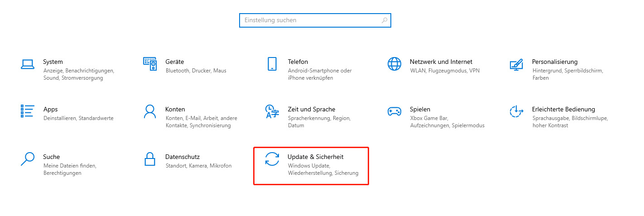Viewport: 644px width, 216px height.
Task: Open the Zeit und Sprache icon
Action: [x=272, y=111]
